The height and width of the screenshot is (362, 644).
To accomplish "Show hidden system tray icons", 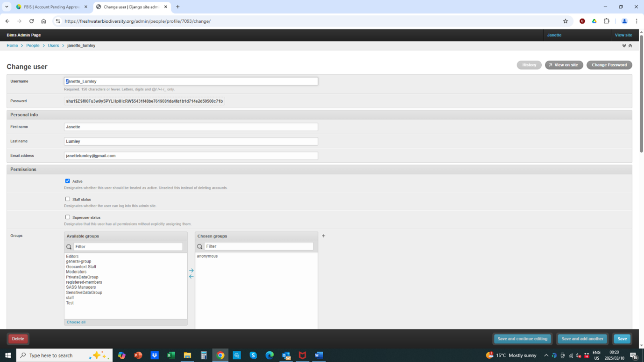I will (546, 355).
